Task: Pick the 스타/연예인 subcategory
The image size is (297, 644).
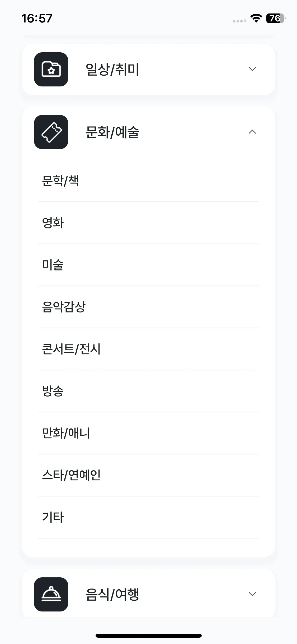Action: 148,475
